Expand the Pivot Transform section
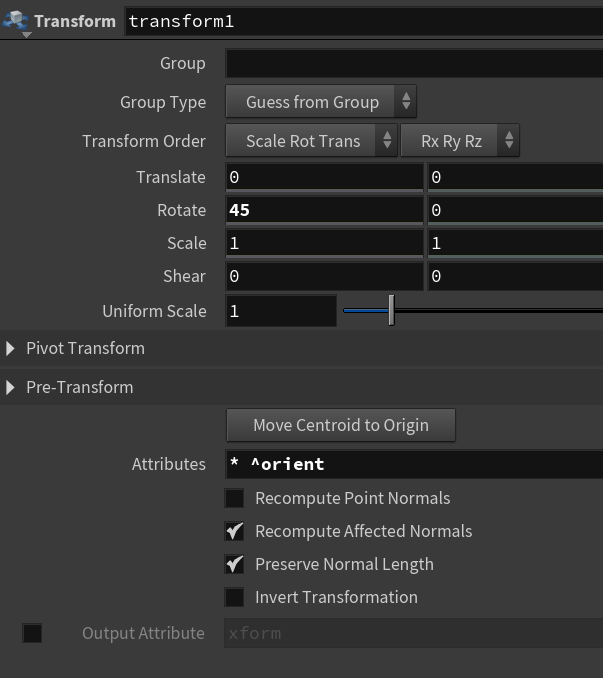This screenshot has height=678, width=603. pyautogui.click(x=10, y=348)
